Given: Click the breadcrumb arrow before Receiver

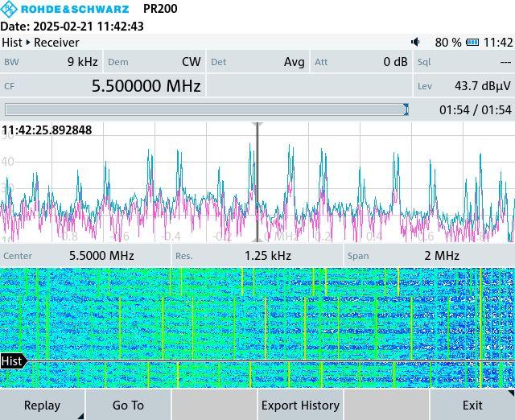Looking at the screenshot, I should (28, 43).
